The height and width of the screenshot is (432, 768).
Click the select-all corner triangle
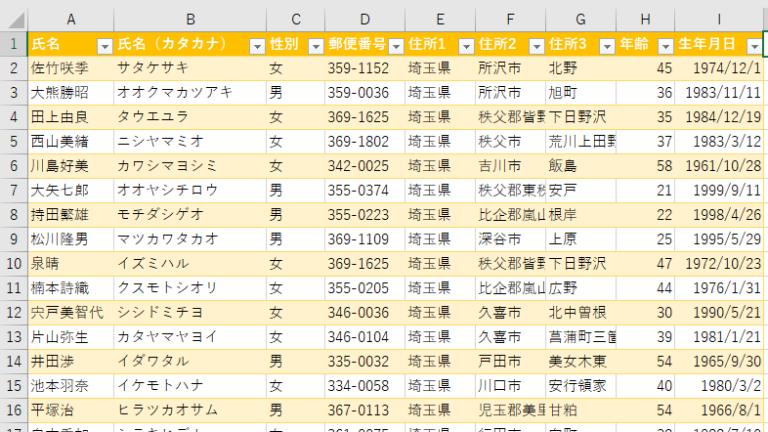tap(13, 19)
